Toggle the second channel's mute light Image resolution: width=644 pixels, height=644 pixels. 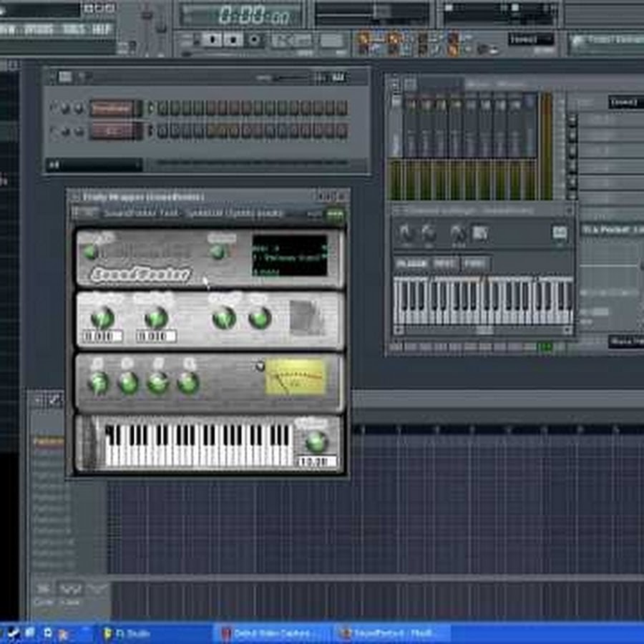[54, 132]
